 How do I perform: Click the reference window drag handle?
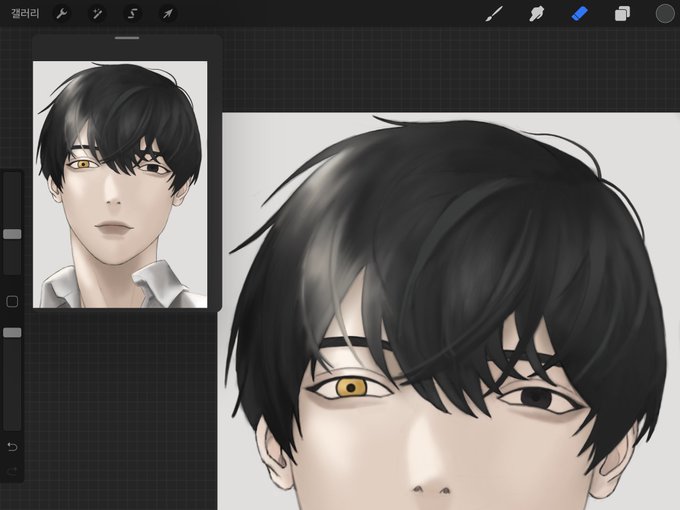click(127, 38)
